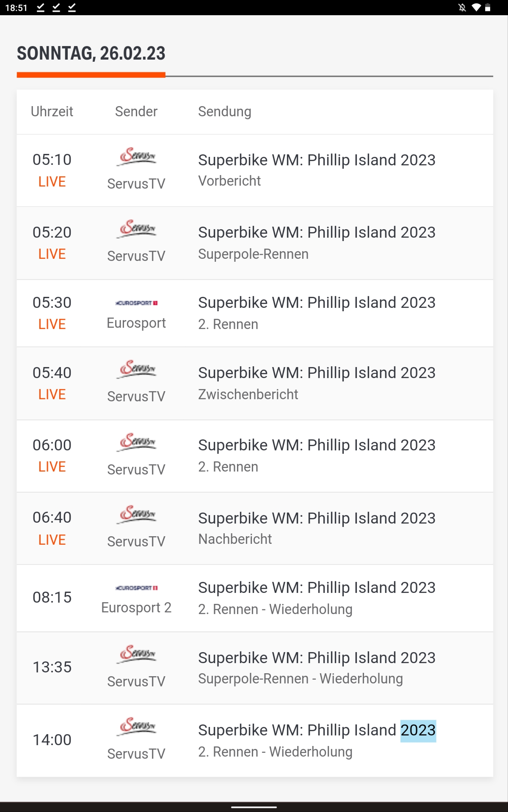Select the ServusTV logo for the 14:00 broadcast
Screen dimensions: 508x812
tap(136, 727)
